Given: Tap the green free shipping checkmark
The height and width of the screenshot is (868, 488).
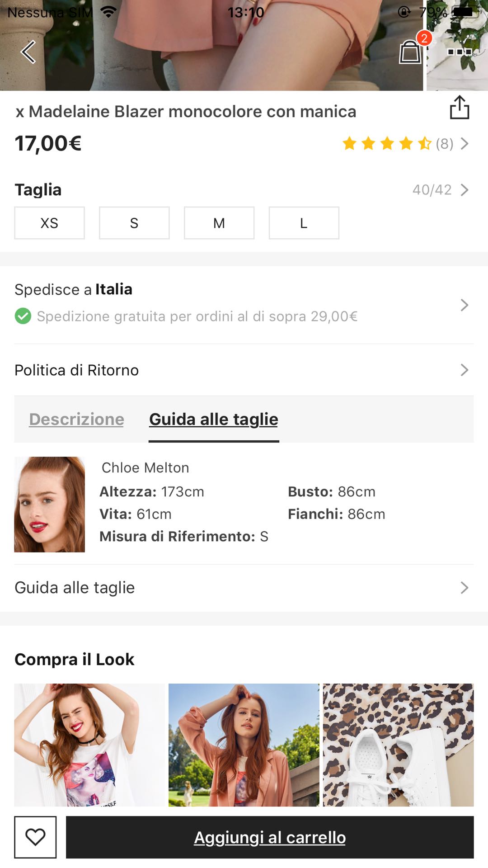Looking at the screenshot, I should click(23, 316).
